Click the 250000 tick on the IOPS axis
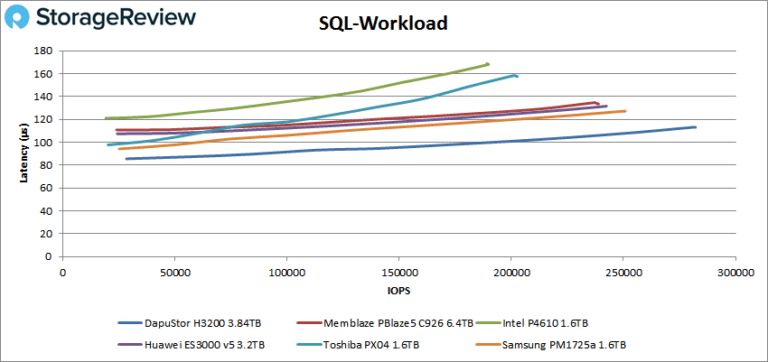 (623, 272)
